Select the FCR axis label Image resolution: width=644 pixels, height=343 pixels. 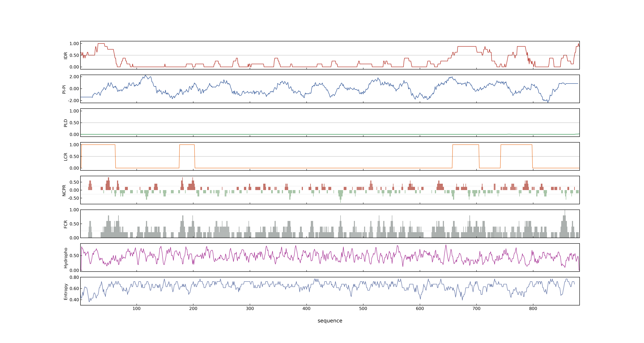[66, 224]
